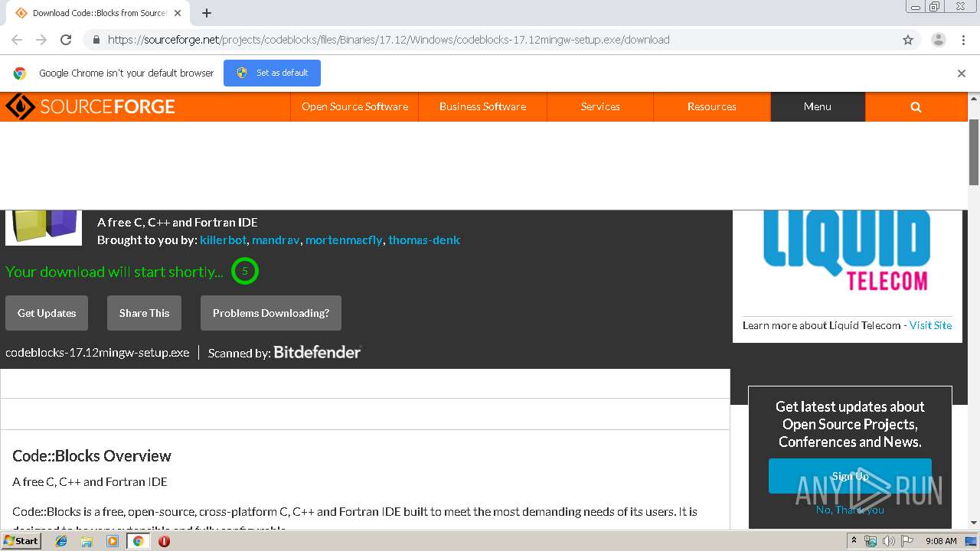Click Problems Downloading? button
Image resolution: width=980 pixels, height=551 pixels.
click(x=271, y=313)
